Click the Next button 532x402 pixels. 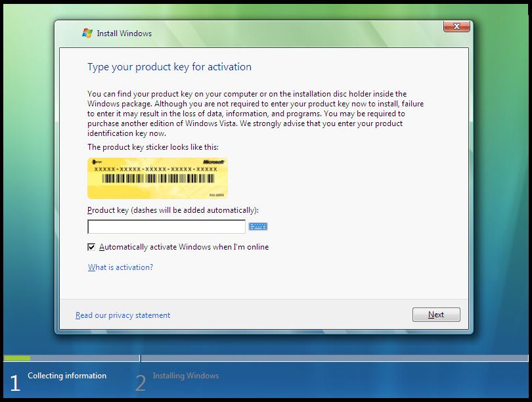click(x=436, y=315)
